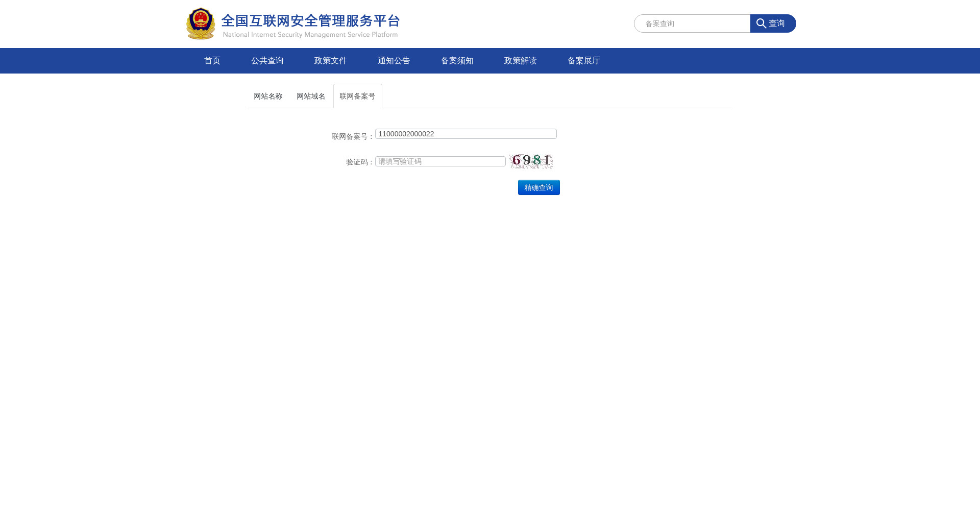Image resolution: width=980 pixels, height=531 pixels.
Task: Go to 政策文件 in the navigation bar
Action: click(330, 61)
